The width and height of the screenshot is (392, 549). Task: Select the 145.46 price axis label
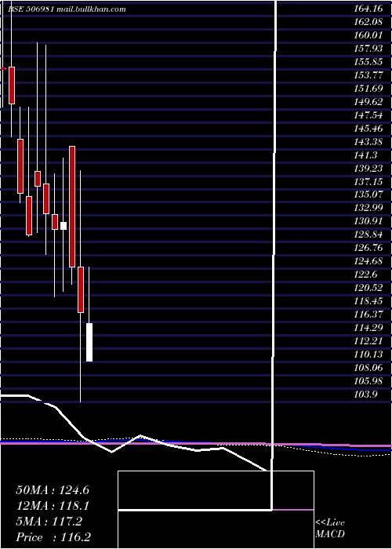(368, 128)
